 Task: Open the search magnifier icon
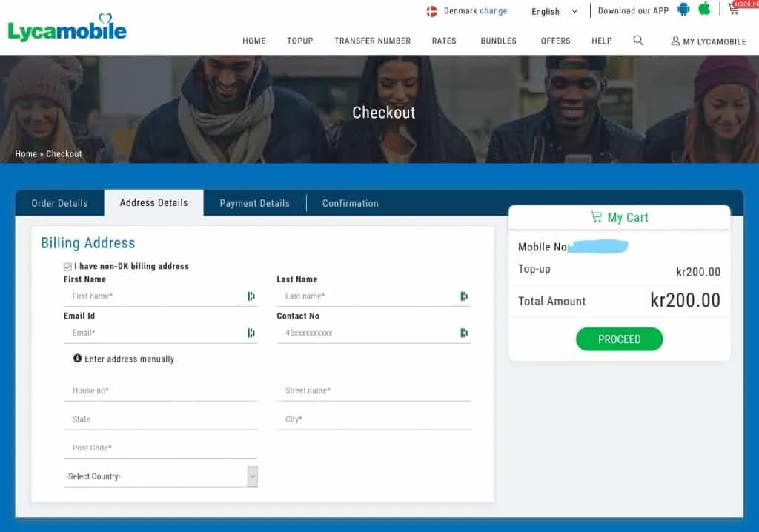point(638,41)
